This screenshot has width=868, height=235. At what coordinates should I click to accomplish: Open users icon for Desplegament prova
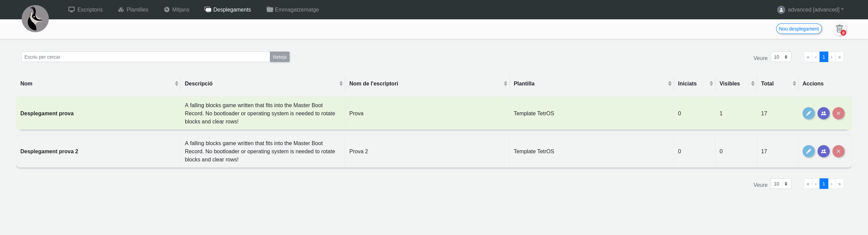pyautogui.click(x=823, y=113)
